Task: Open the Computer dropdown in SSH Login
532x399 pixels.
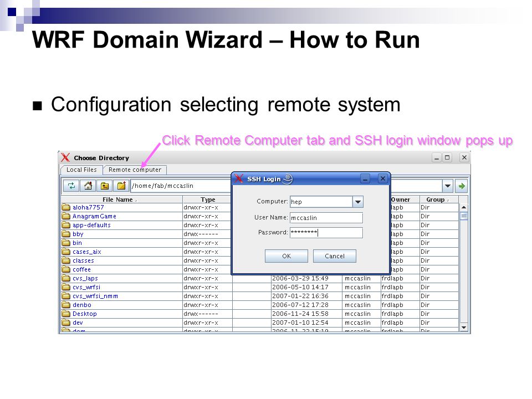Action: tap(357, 202)
